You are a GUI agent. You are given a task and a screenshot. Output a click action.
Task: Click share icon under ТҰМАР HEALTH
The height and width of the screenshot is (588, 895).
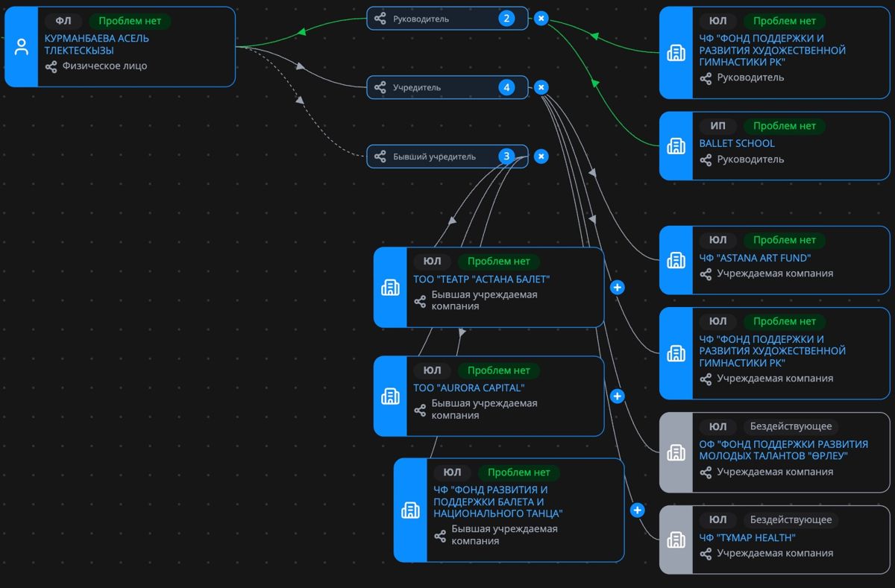point(706,554)
